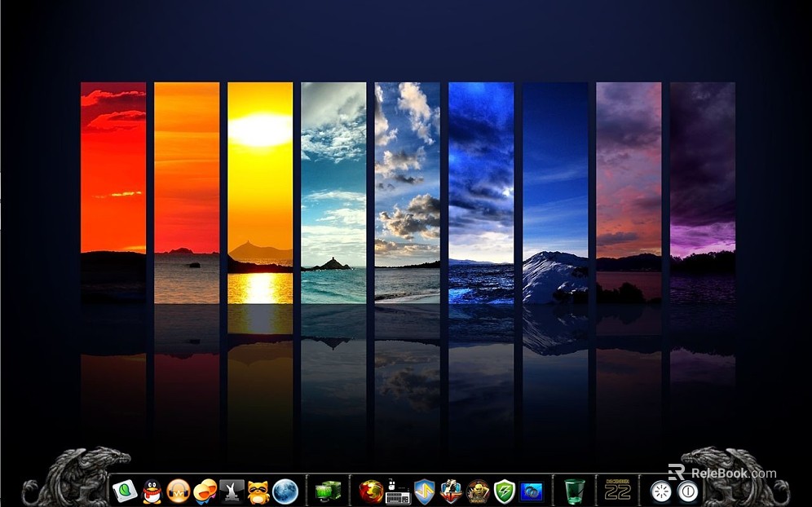Open the green Recycle Bin
Viewport: 812px width, 507px height.
point(575,491)
